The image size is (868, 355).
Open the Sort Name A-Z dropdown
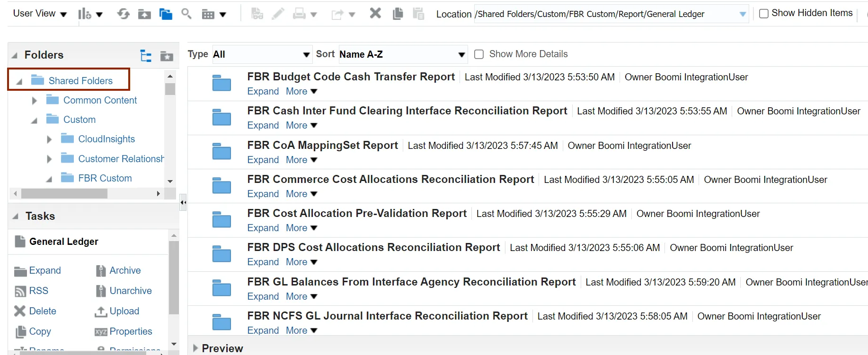(x=402, y=54)
